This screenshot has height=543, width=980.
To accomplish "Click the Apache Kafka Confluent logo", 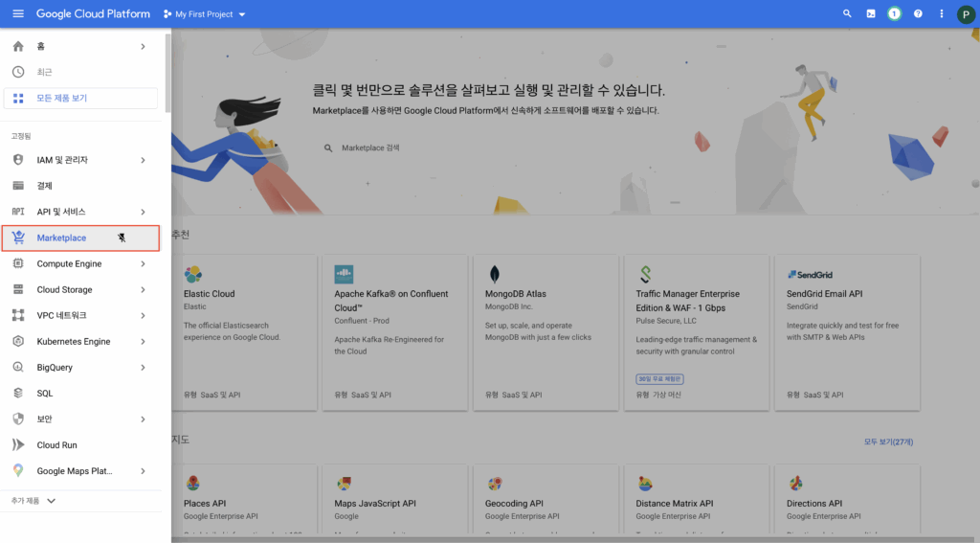I will [x=344, y=274].
